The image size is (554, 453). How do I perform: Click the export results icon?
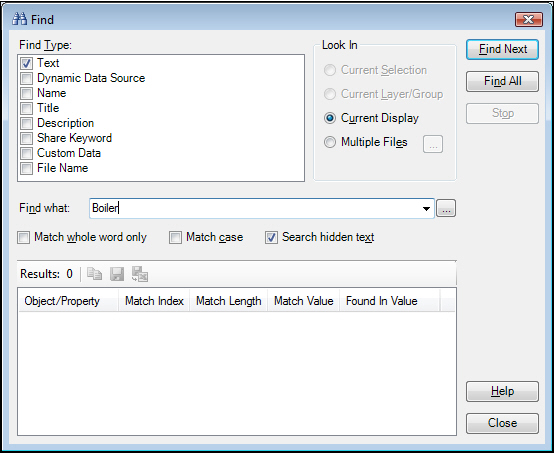140,274
